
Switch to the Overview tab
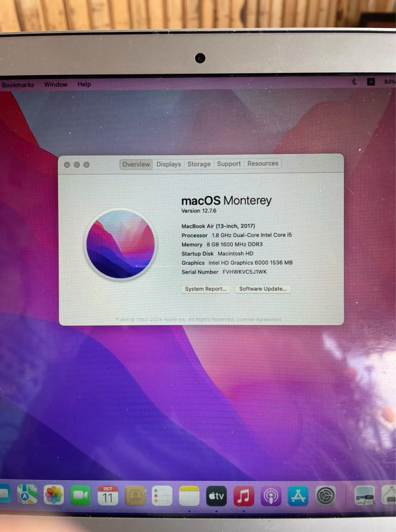pyautogui.click(x=136, y=164)
